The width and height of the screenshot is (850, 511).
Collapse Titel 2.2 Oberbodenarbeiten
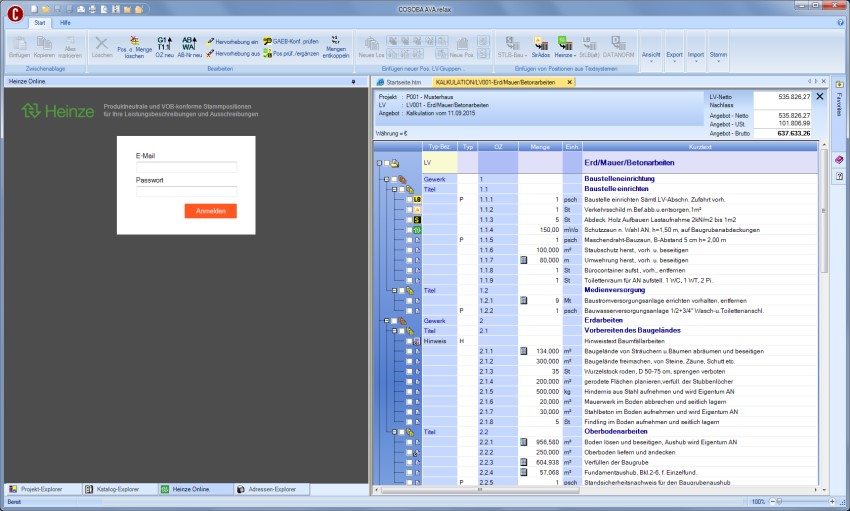pyautogui.click(x=394, y=432)
